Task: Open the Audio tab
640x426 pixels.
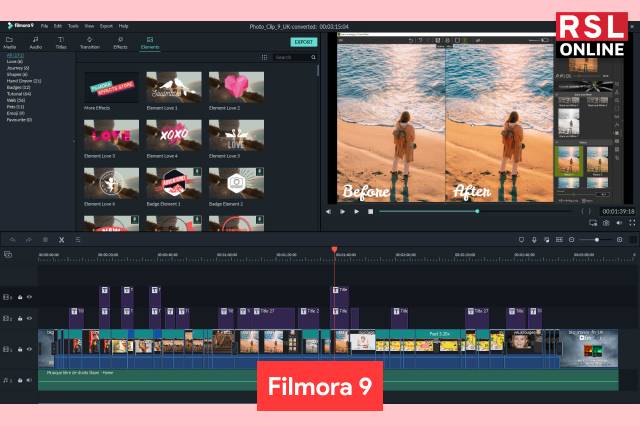Action: coord(36,43)
